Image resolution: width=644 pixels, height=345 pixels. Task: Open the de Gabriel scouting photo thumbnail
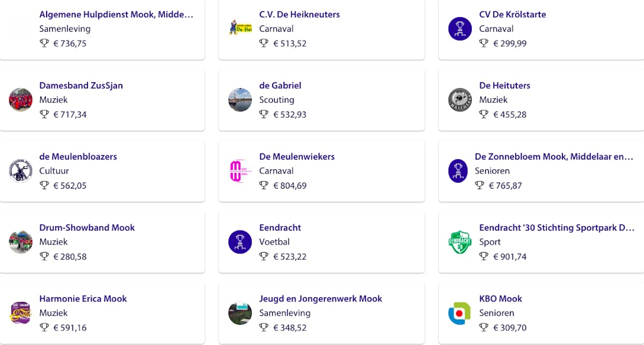tap(240, 100)
